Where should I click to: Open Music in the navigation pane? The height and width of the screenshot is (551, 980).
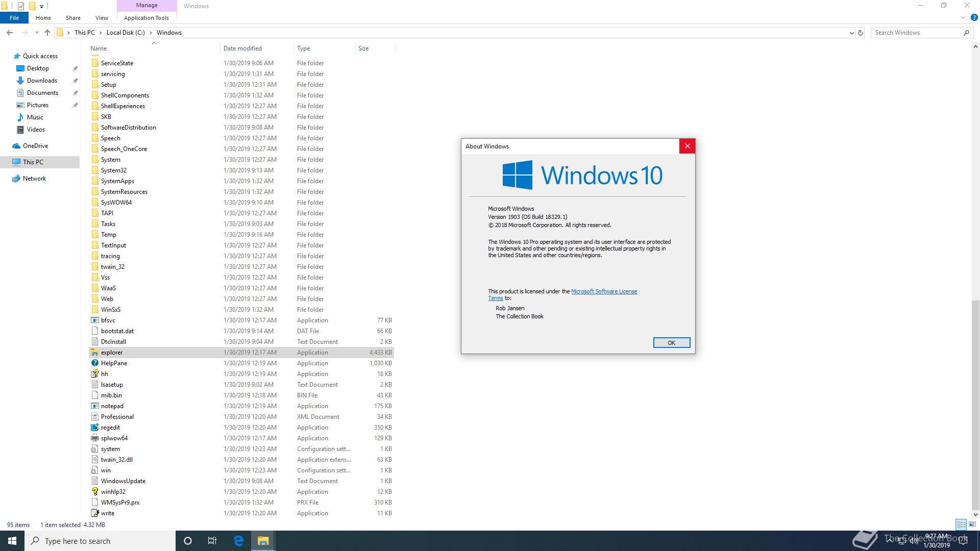[35, 117]
